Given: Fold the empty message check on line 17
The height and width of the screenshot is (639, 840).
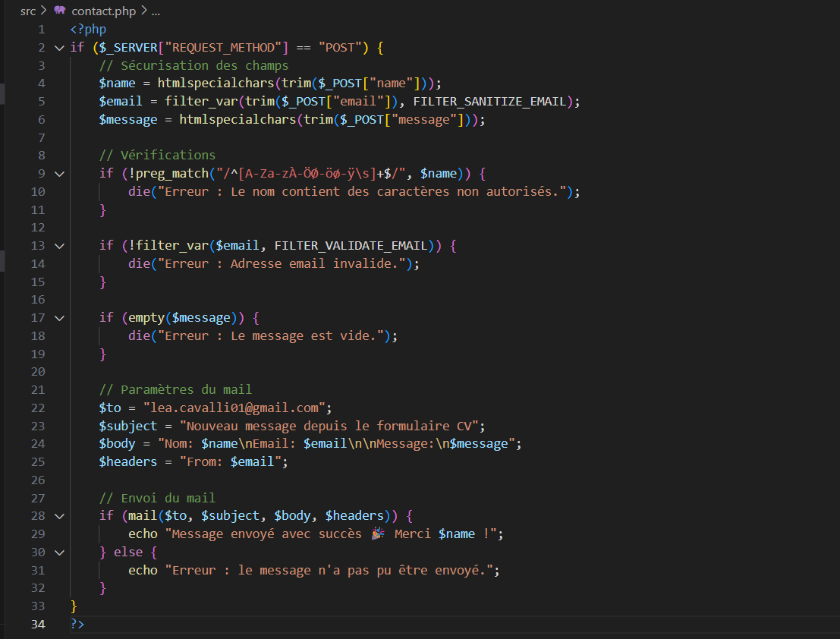Looking at the screenshot, I should pos(59,317).
